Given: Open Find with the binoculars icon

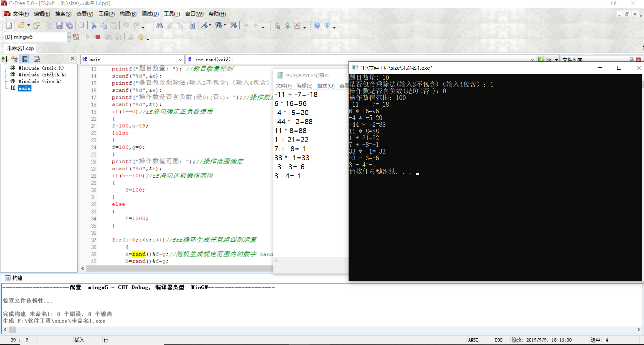Looking at the screenshot, I should [x=160, y=25].
